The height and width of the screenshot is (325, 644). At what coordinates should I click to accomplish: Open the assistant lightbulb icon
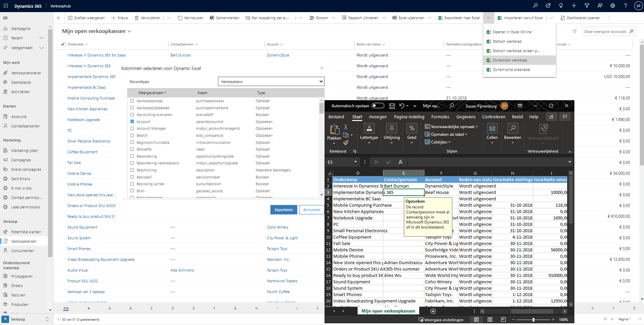[x=561, y=6]
